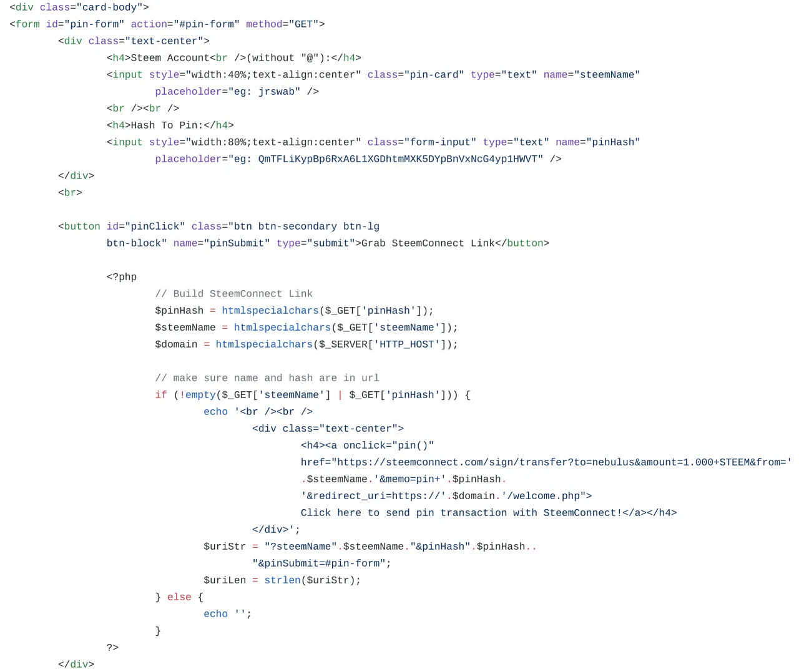Click the 'if' keyword

[x=161, y=395]
